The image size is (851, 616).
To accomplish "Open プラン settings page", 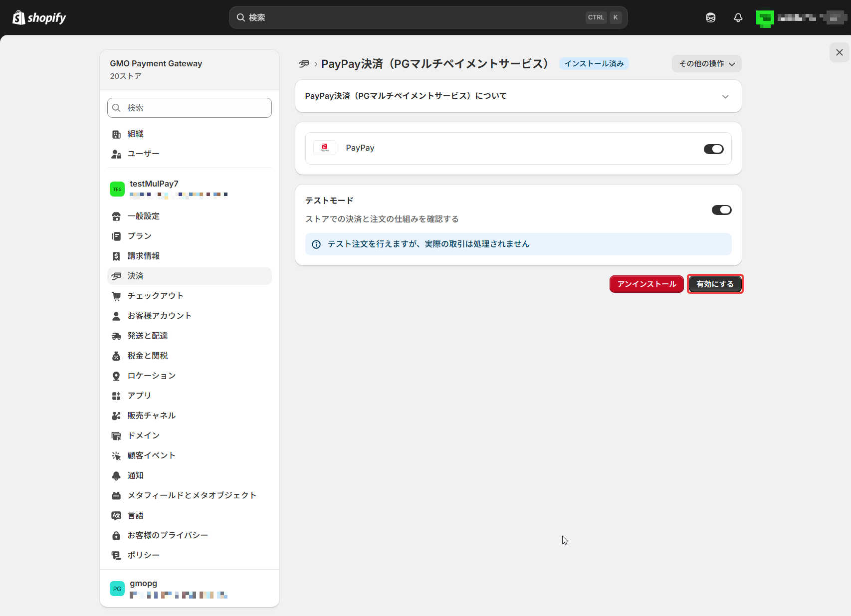I will (x=190, y=236).
